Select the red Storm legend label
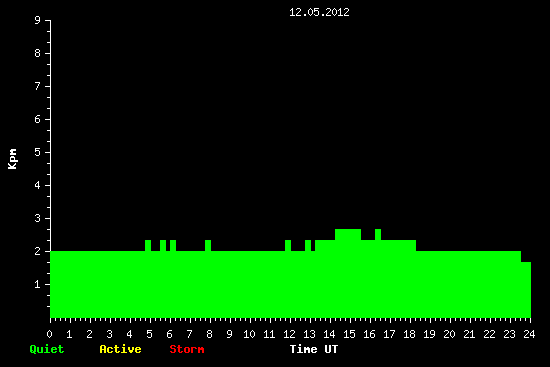The image size is (550, 367). pos(187,349)
